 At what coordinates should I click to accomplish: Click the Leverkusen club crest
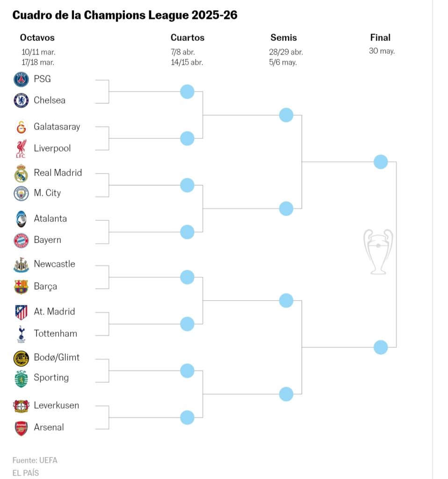click(21, 406)
